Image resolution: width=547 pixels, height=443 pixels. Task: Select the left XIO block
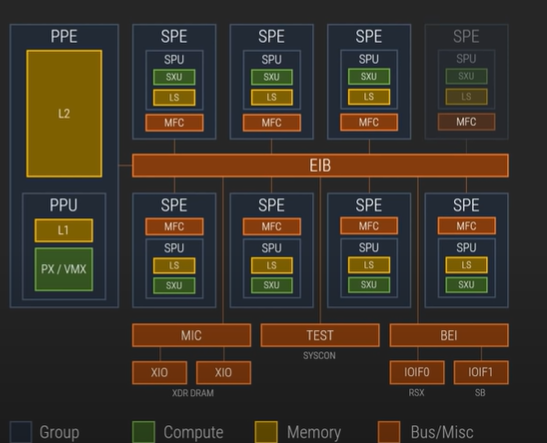[x=159, y=373]
